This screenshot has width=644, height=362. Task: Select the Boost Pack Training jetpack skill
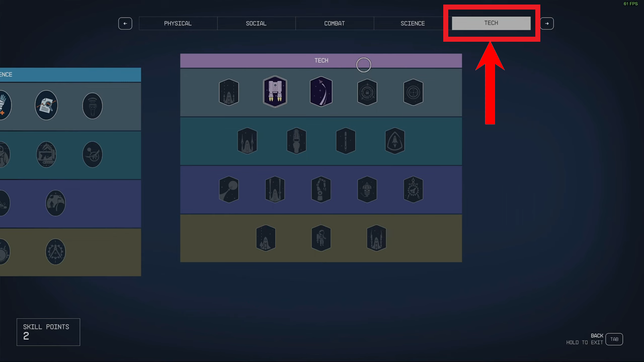coord(275,92)
